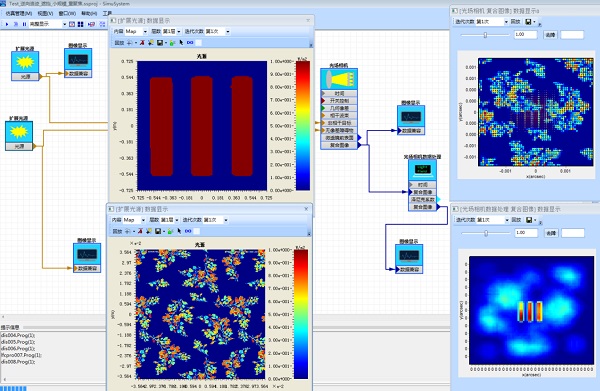Screen dimensions: 600x391
Task: Open save options arrow in upper 扩展光源 toolbar
Action: pos(166,43)
